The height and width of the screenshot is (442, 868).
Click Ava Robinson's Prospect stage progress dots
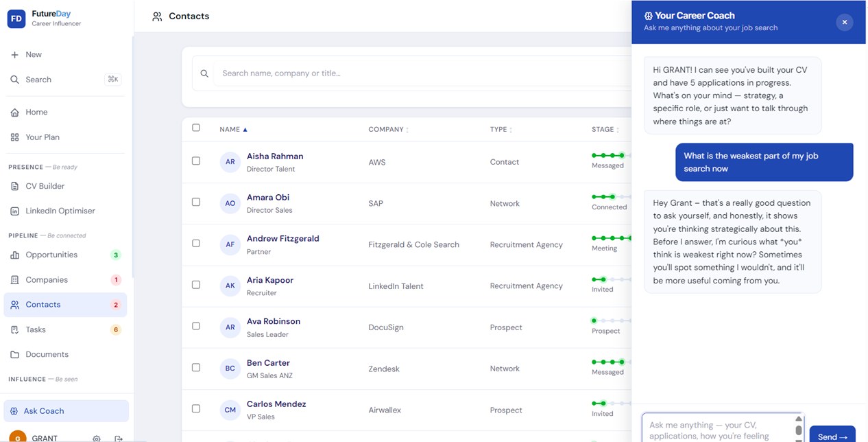[x=611, y=321]
